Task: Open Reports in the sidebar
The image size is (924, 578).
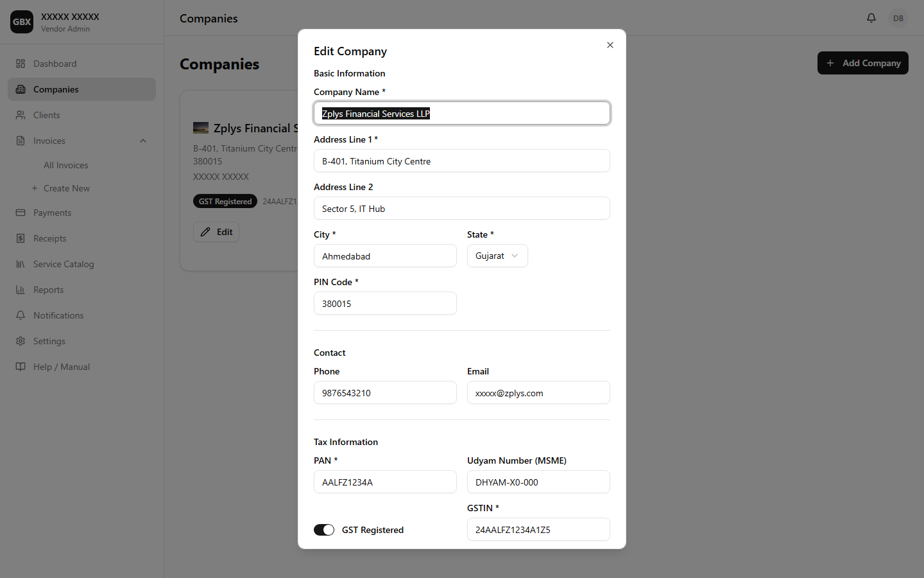Action: coord(81,290)
